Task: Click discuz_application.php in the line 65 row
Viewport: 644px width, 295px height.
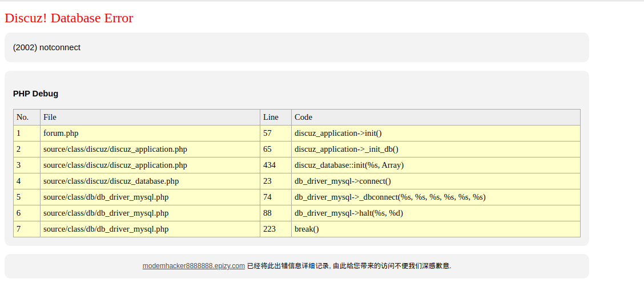Action: (x=150, y=149)
